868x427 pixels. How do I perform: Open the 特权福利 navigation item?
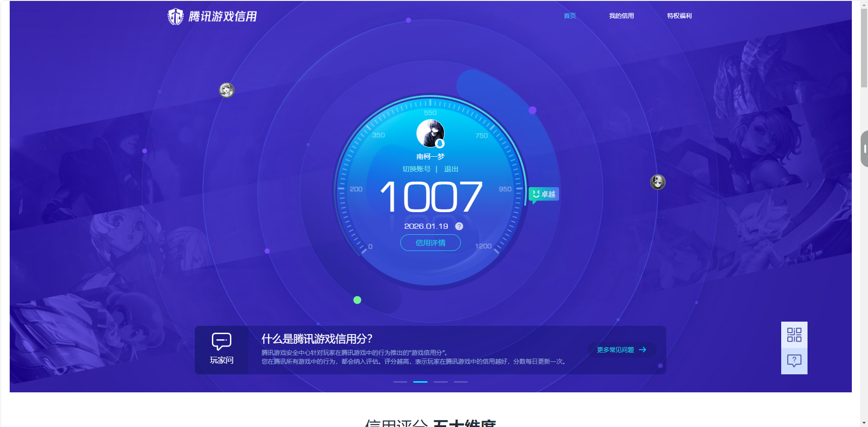(x=678, y=15)
